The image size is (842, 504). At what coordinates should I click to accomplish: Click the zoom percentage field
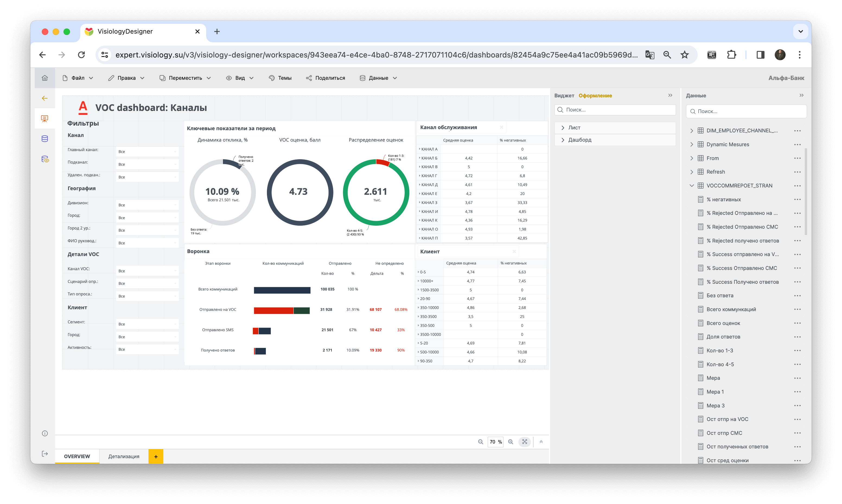click(x=495, y=442)
